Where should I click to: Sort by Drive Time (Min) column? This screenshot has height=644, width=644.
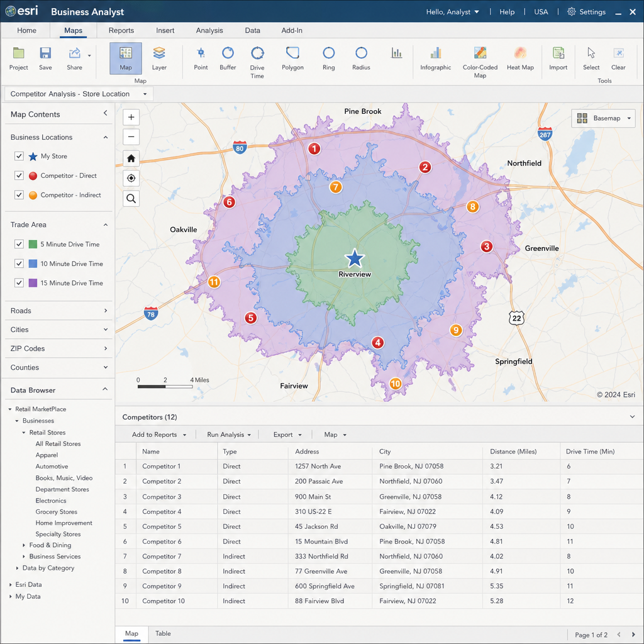click(x=590, y=452)
